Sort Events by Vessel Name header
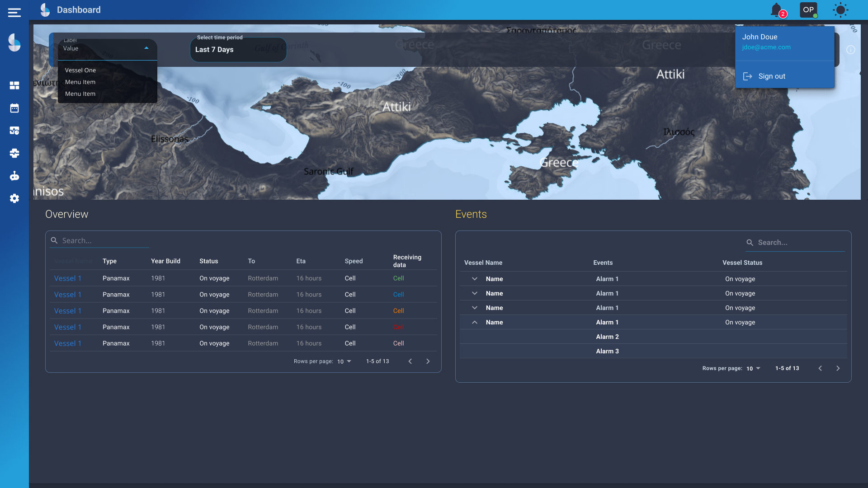Image resolution: width=868 pixels, height=488 pixels. tap(483, 263)
